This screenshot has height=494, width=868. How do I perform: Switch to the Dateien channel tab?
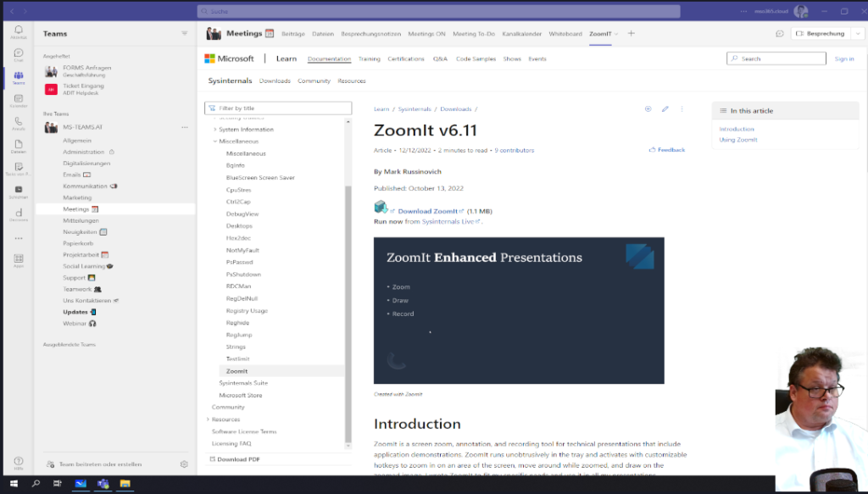[x=323, y=34]
